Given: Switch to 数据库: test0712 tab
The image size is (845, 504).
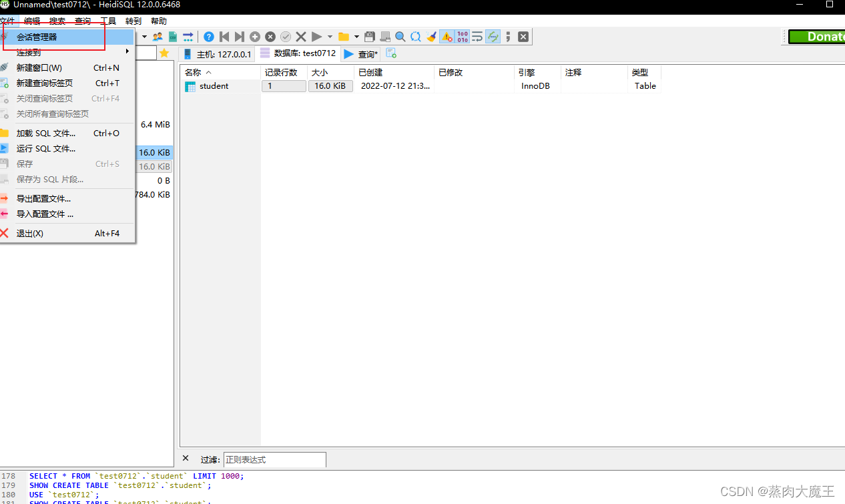Looking at the screenshot, I should (x=298, y=53).
